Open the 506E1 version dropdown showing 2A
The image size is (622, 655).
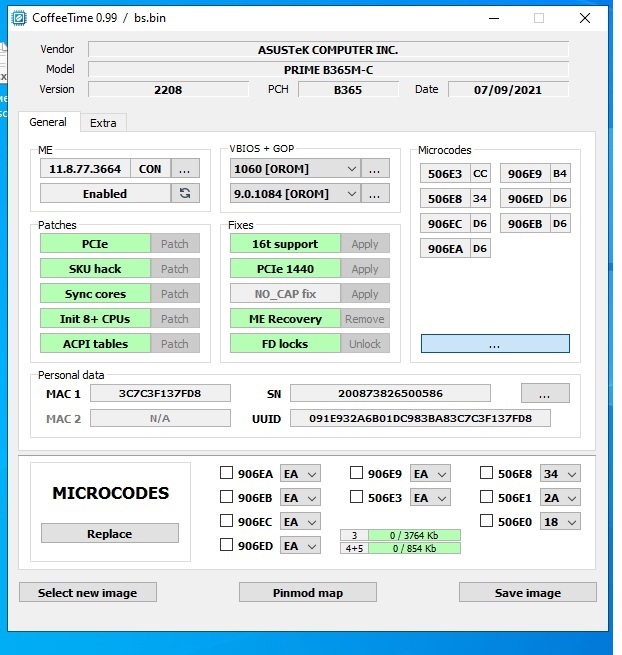pos(560,498)
